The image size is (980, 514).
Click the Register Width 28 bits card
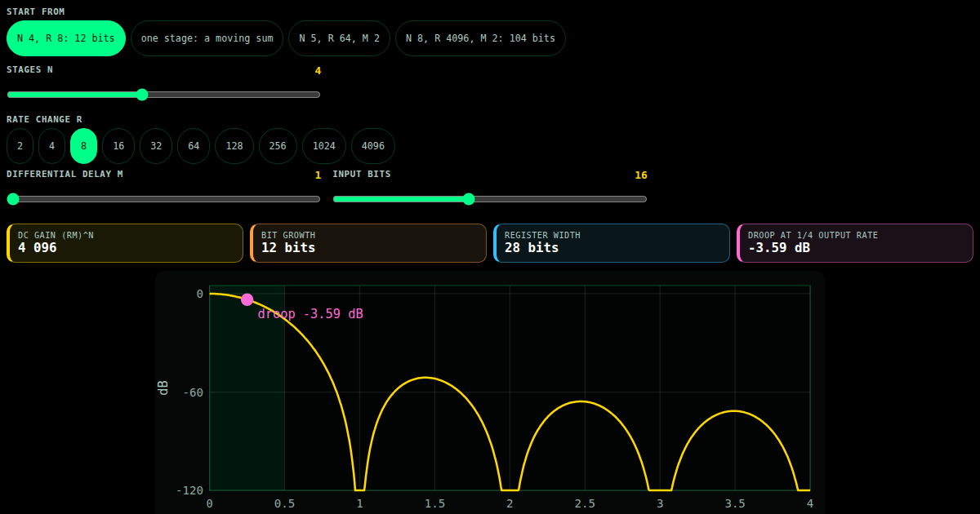coord(612,243)
